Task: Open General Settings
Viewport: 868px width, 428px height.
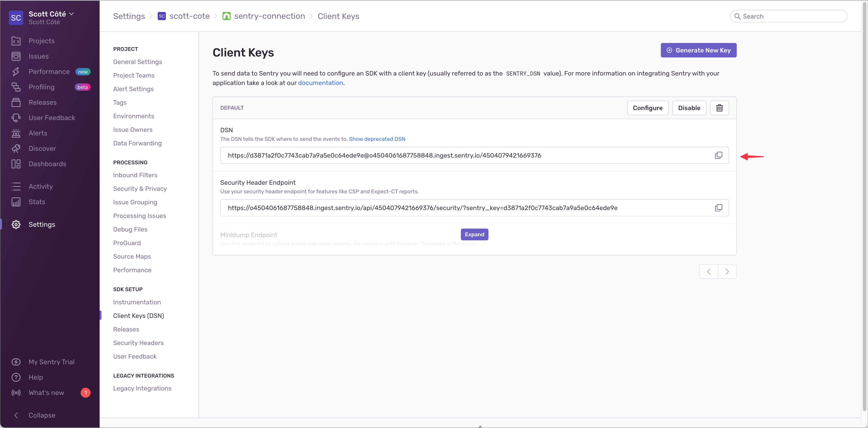Action: (138, 62)
